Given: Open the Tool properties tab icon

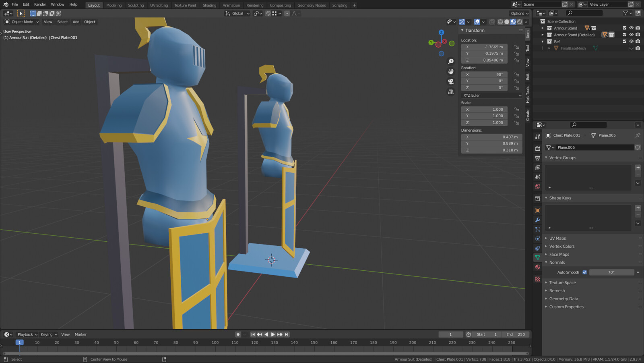Looking at the screenshot, I should [537, 137].
